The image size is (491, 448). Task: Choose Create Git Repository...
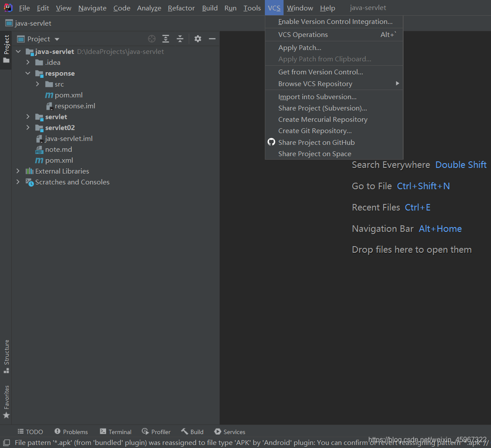[334, 130]
